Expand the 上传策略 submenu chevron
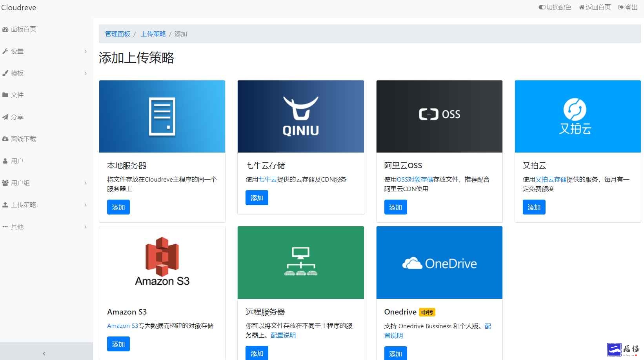The image size is (644, 360). coord(86,205)
